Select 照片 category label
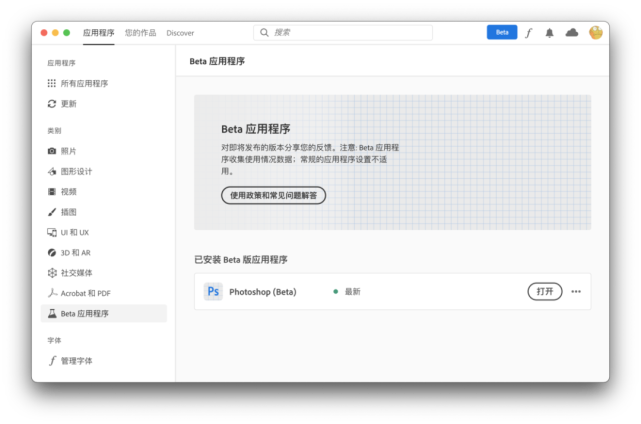Viewport: 641px width, 424px height. tap(69, 151)
